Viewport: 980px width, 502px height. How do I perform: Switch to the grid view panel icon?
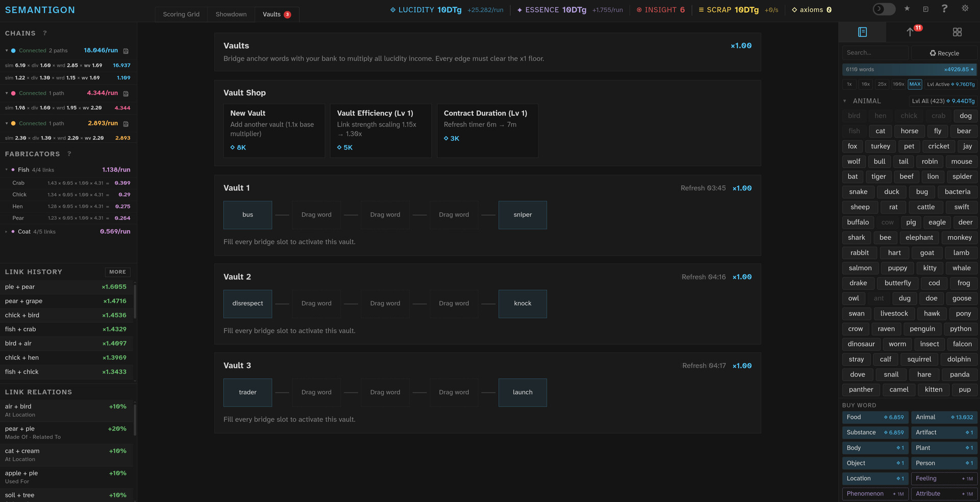pos(957,32)
